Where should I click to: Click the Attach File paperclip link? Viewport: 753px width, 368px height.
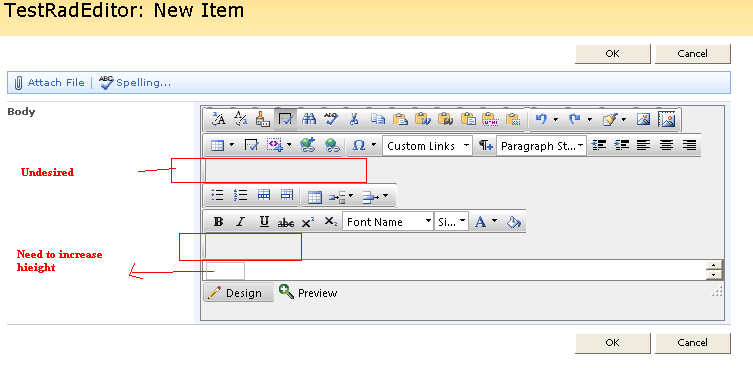(49, 83)
